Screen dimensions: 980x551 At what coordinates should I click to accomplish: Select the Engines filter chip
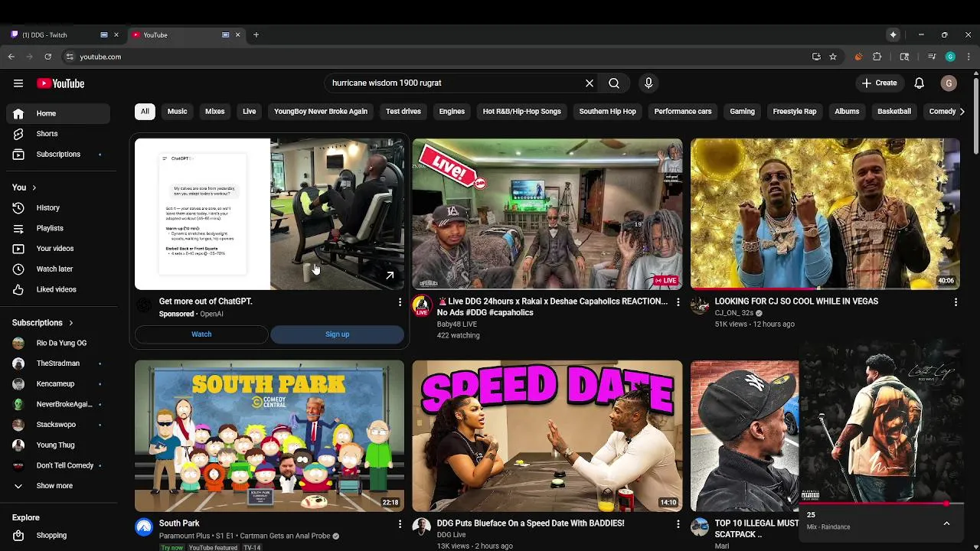(452, 112)
